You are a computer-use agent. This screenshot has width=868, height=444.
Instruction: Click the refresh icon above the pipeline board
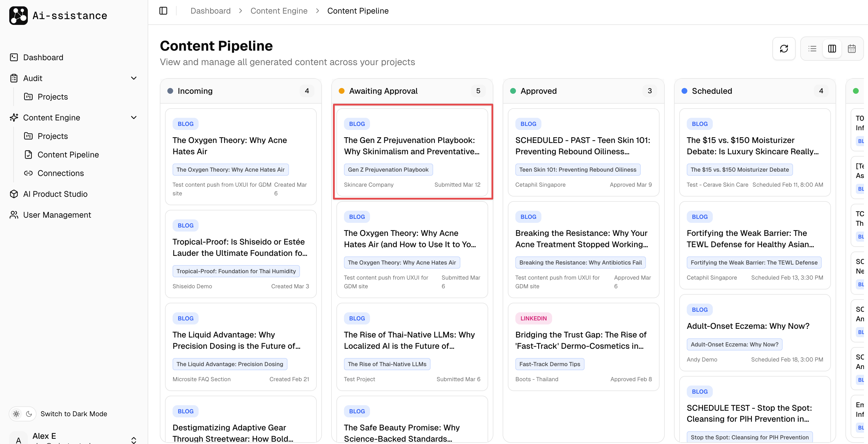tap(784, 49)
